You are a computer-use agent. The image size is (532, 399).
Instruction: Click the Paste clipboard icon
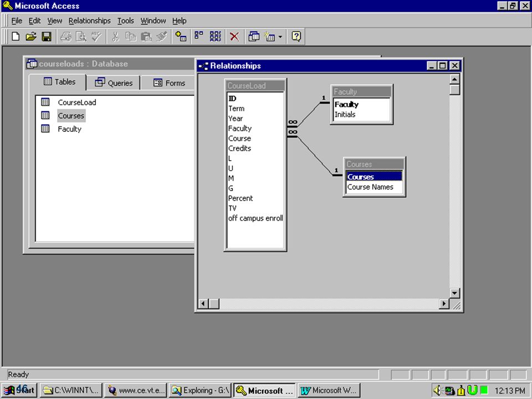point(146,37)
